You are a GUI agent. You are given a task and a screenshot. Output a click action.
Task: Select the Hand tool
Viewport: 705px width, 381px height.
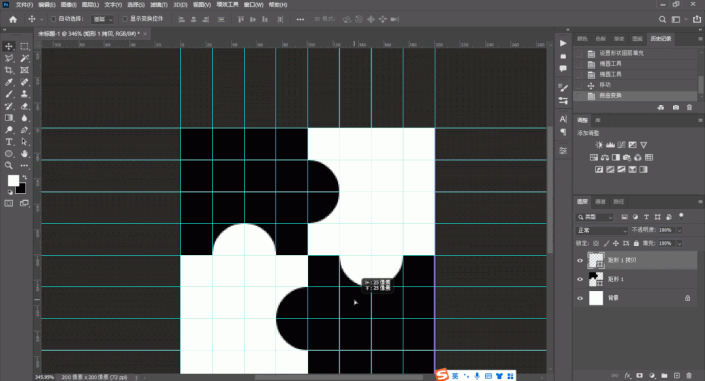point(24,154)
